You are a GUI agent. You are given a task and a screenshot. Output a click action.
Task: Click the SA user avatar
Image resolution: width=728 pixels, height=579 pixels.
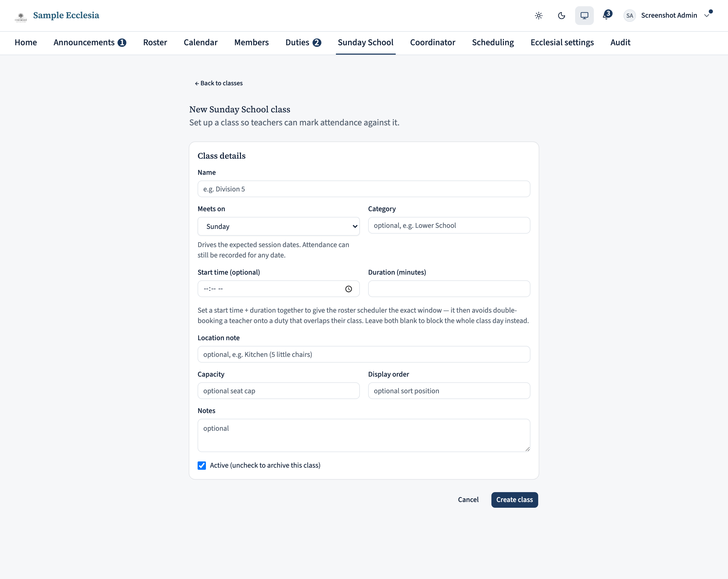(629, 16)
